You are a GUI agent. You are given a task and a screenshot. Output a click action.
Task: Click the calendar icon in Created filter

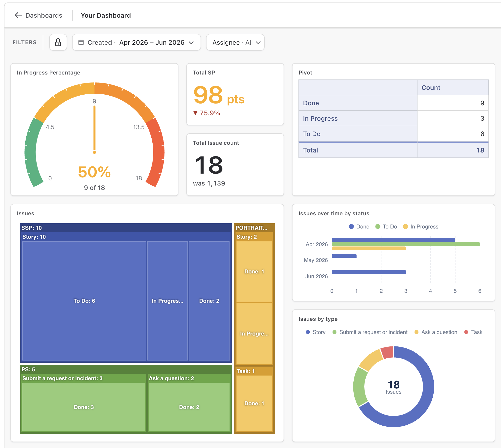[x=81, y=42]
